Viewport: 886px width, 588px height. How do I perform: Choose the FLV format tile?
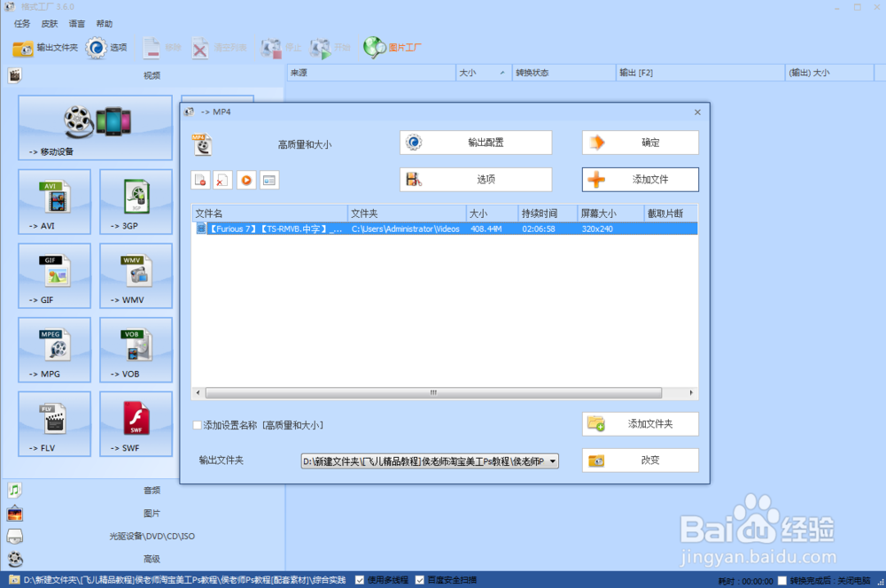click(x=54, y=423)
